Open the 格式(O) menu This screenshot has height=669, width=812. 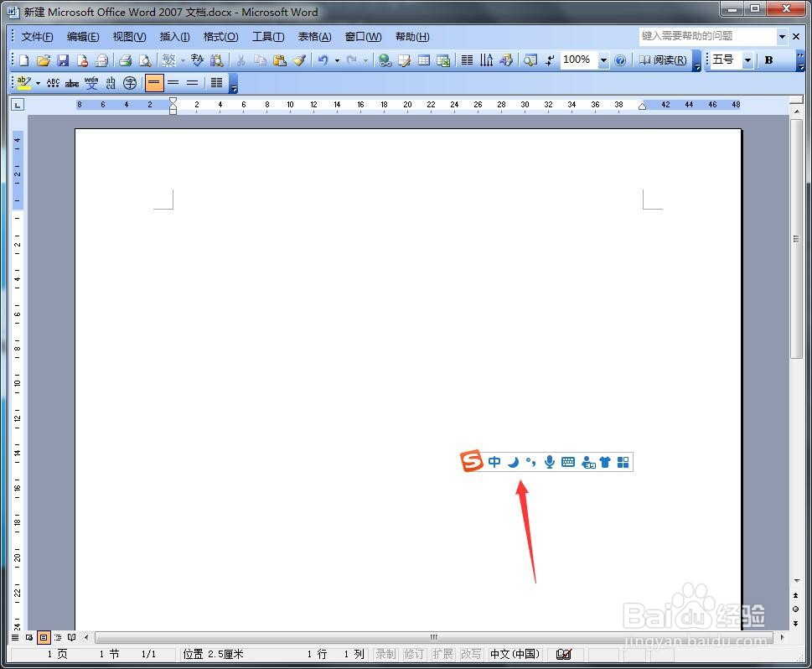(220, 37)
